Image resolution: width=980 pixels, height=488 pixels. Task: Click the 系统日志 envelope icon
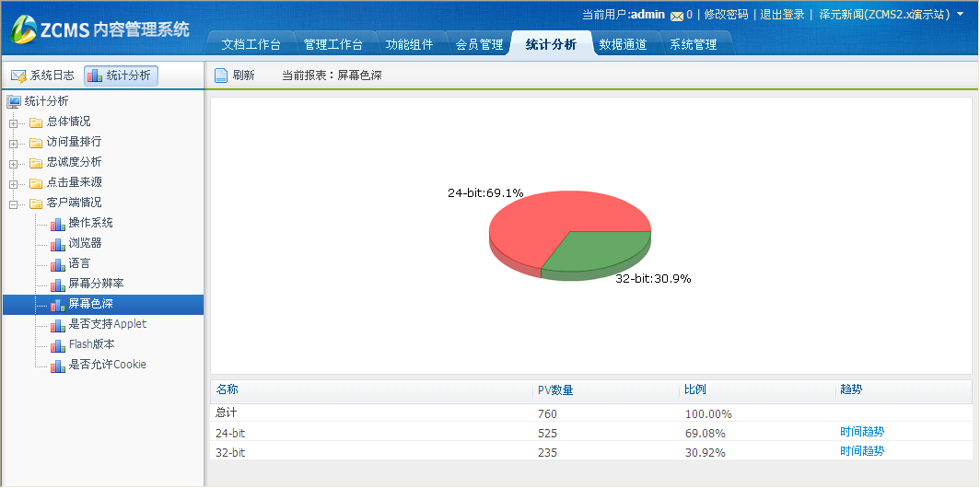pos(18,76)
